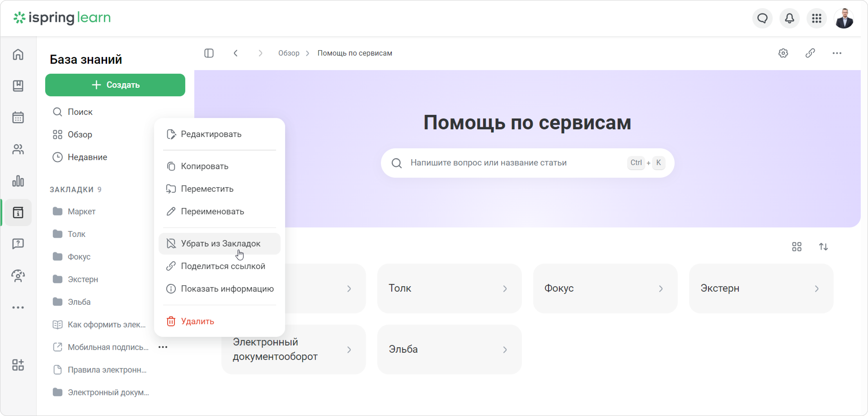The width and height of the screenshot is (868, 416).
Task: Open the users icon in sidebar
Action: click(18, 149)
